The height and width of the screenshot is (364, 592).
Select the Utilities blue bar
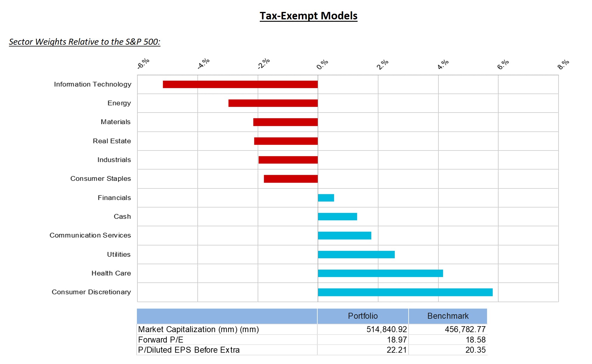pos(356,254)
